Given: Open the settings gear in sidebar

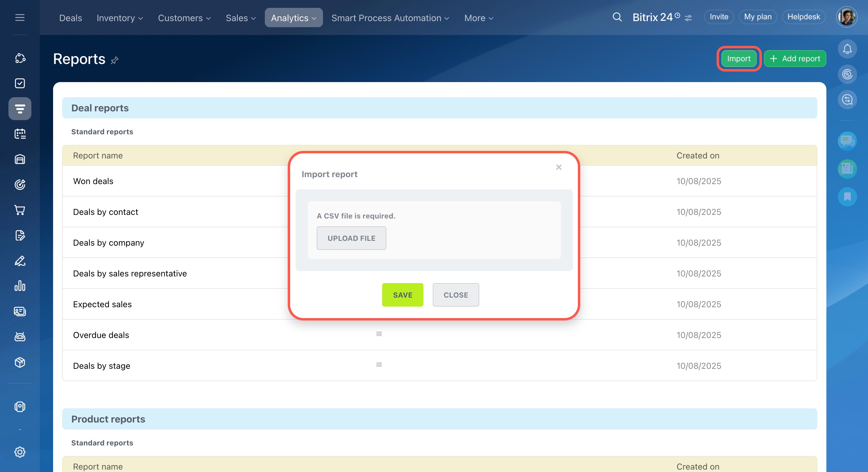Looking at the screenshot, I should tap(20, 452).
